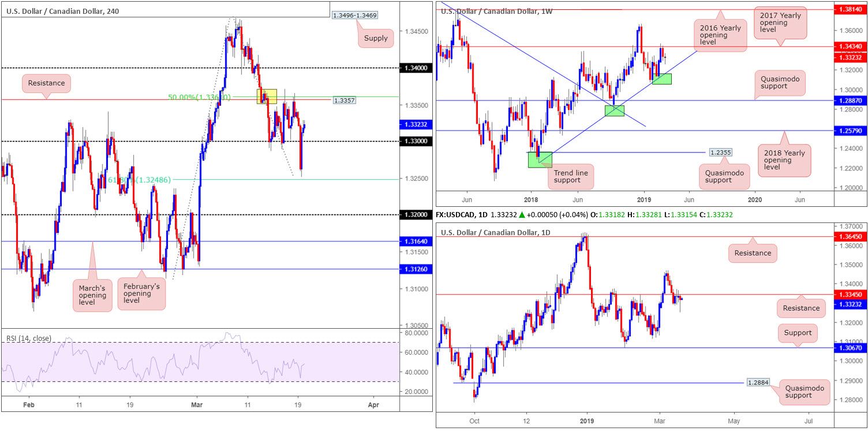
Task: Select the 1.33232 price label on the weekly chart
Action: [x=851, y=58]
